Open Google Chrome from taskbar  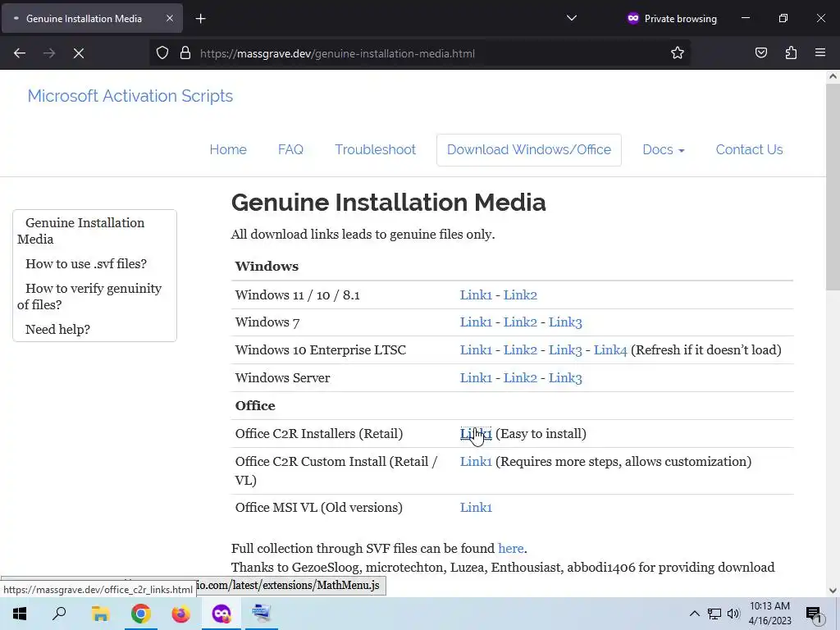click(140, 614)
